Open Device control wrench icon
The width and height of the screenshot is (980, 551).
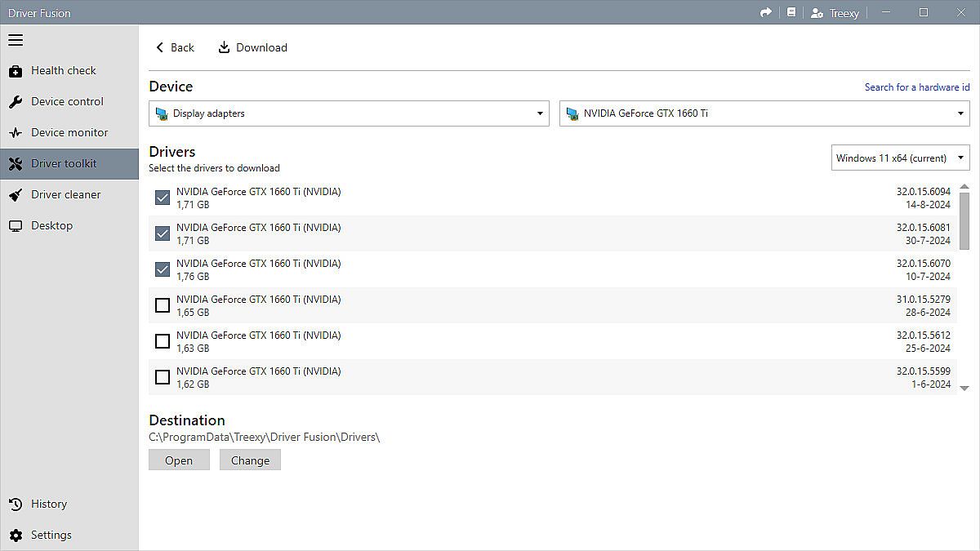[x=16, y=102]
